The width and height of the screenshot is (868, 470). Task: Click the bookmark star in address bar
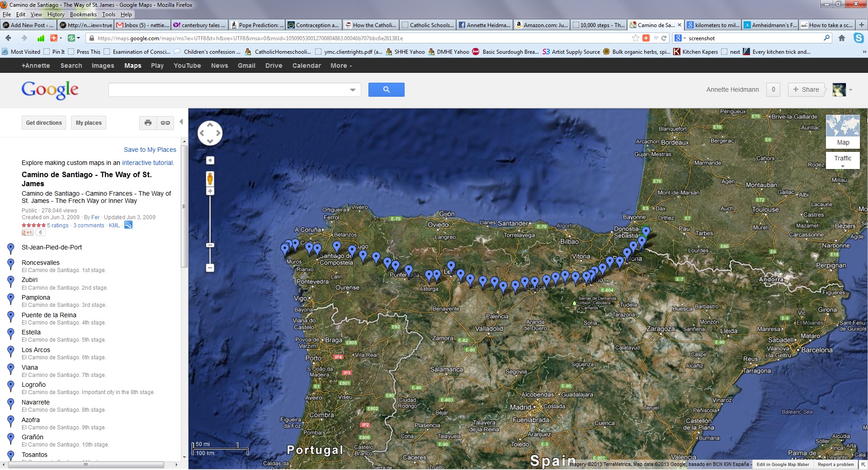click(636, 38)
